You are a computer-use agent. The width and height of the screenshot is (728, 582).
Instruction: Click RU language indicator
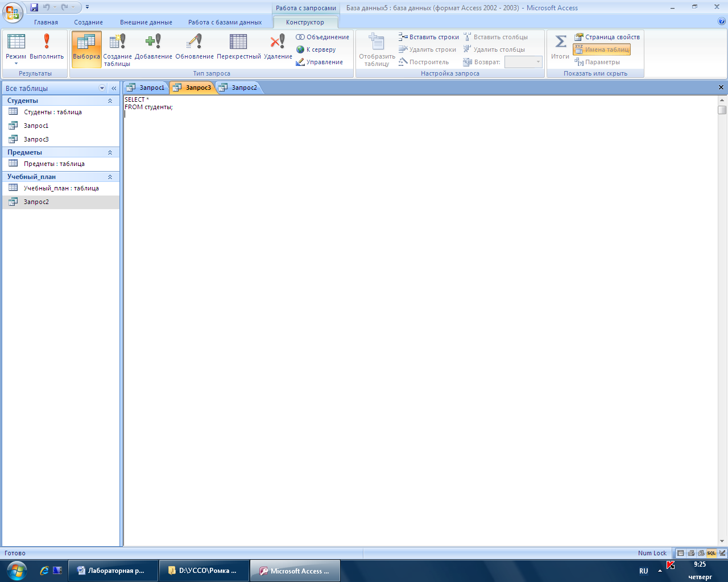point(643,571)
